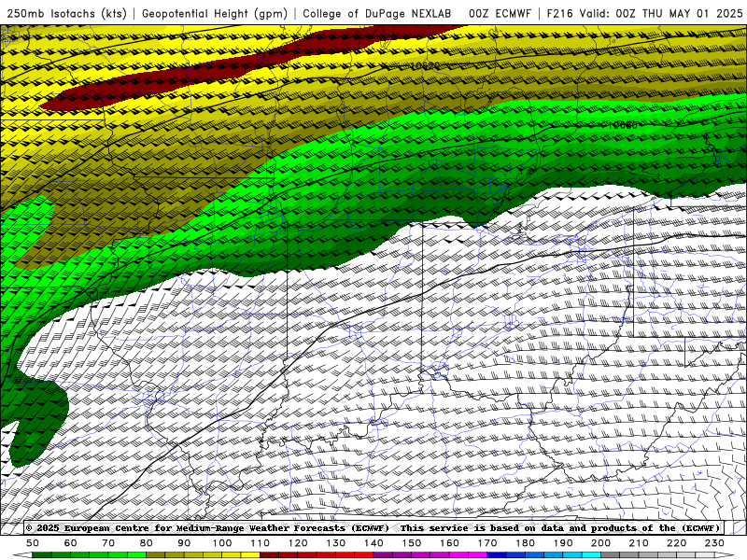Click the '250mb Isotachs (kts)' title text

[x=66, y=13]
